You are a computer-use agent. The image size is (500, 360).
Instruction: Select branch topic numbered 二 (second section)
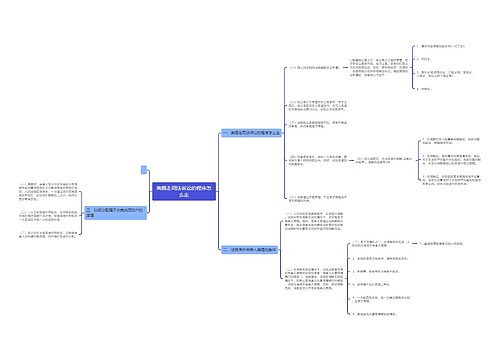coord(250,249)
